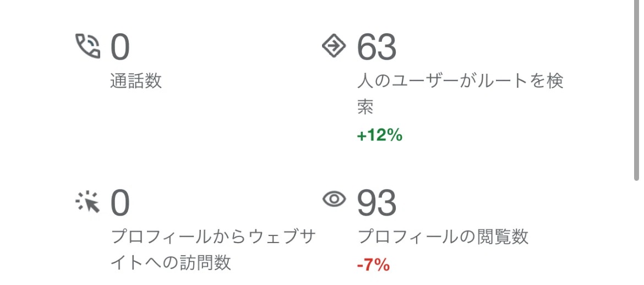Image resolution: width=644 pixels, height=285 pixels.
Task: Select the website visits count of 0
Action: click(120, 203)
